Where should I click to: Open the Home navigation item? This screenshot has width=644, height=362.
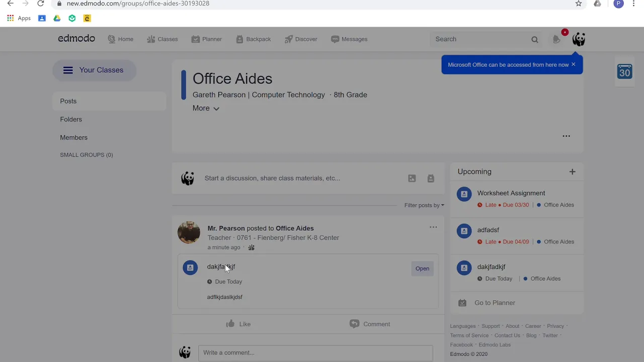point(121,39)
